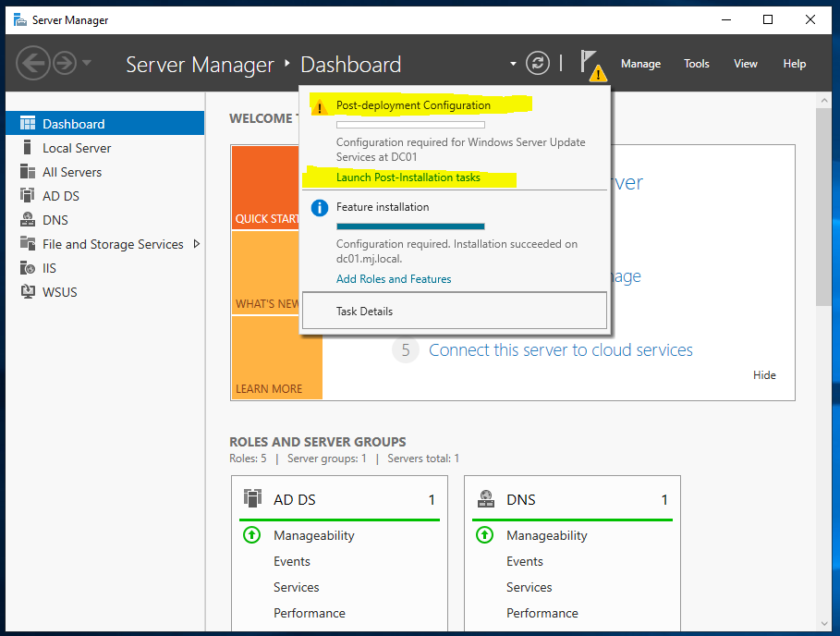The height and width of the screenshot is (636, 840).
Task: Click the DNS sidebar icon
Action: (28, 219)
